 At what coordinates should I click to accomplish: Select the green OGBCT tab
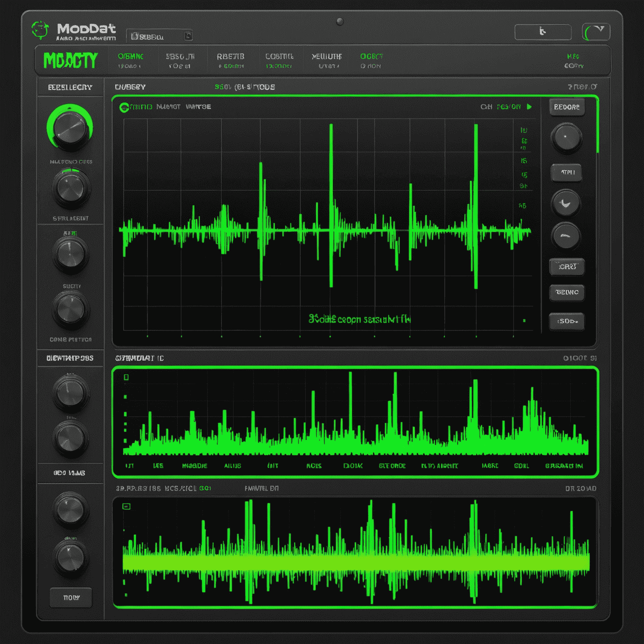click(371, 60)
